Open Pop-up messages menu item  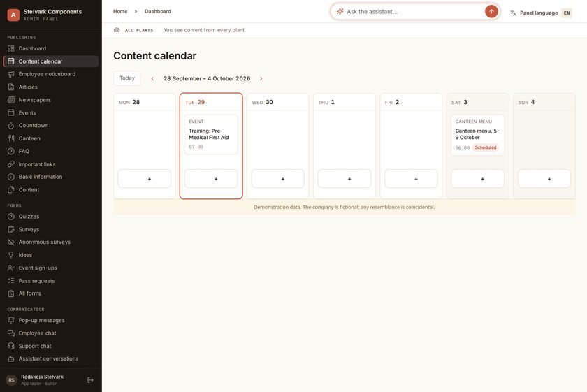[x=51, y=320]
